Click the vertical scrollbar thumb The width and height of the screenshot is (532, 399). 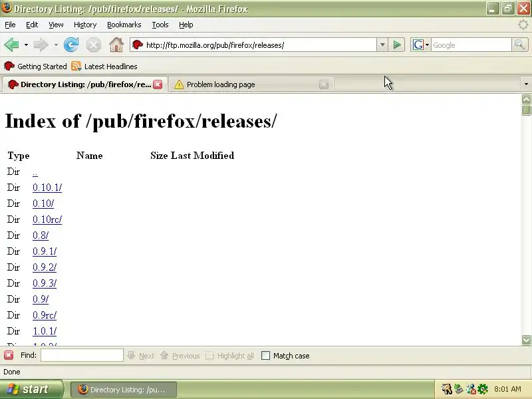pyautogui.click(x=526, y=110)
